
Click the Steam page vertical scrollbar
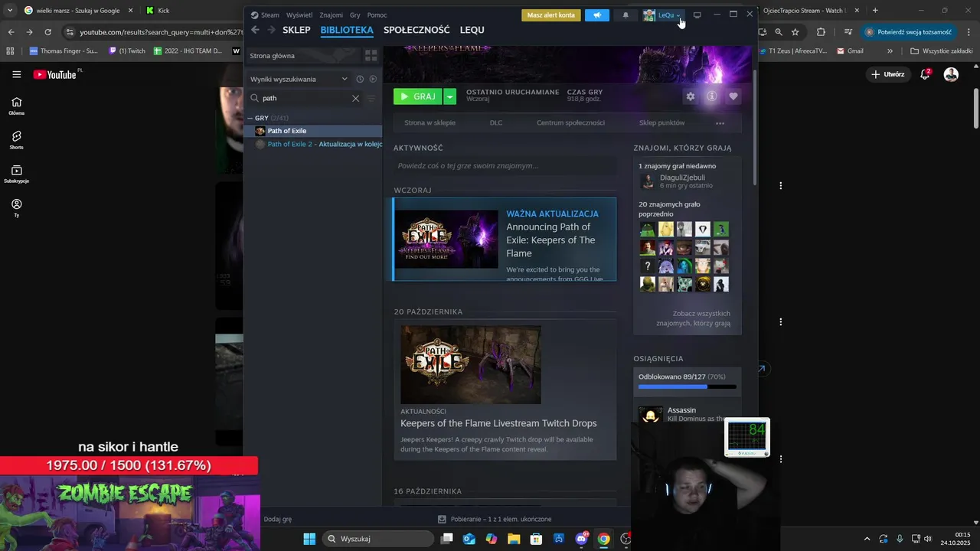[x=754, y=126]
